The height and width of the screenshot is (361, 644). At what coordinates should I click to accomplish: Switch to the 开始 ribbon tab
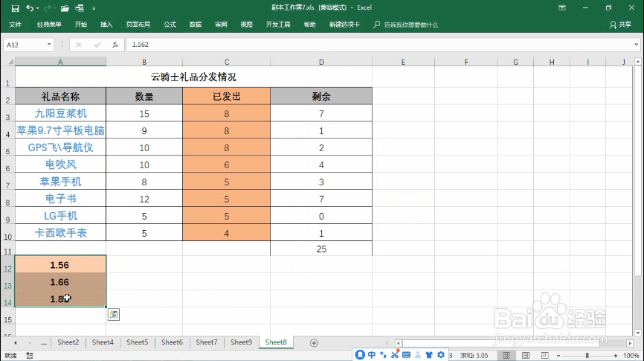tap(80, 25)
